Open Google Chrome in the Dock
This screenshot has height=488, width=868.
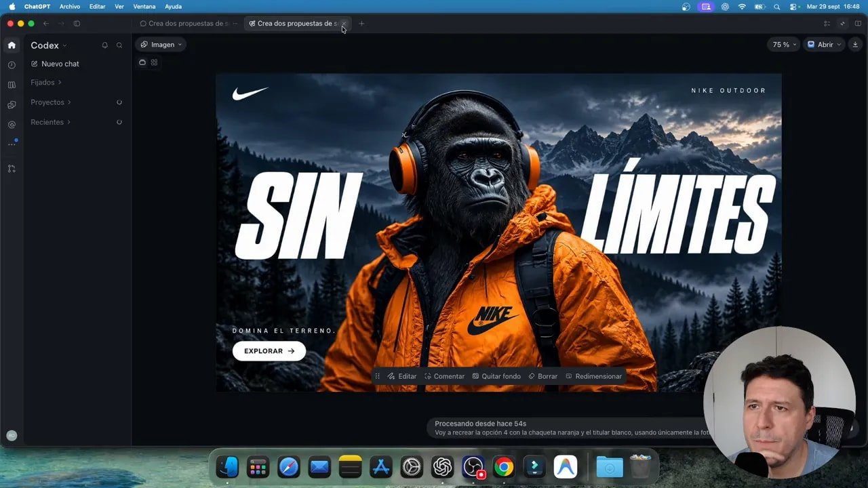[x=503, y=467]
